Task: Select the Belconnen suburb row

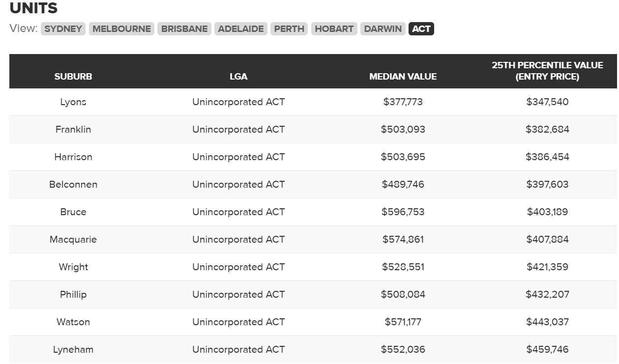Action: pyautogui.click(x=73, y=184)
